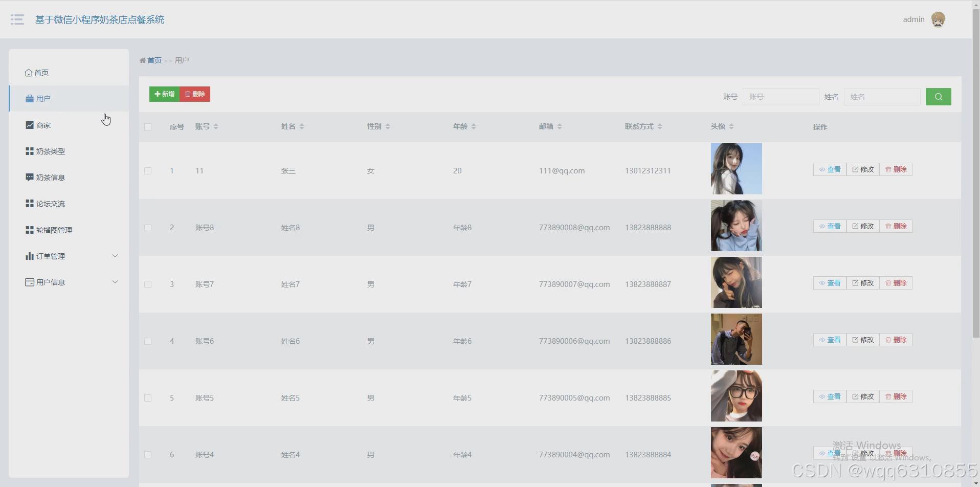Check the checkbox for row 账号7

click(148, 284)
